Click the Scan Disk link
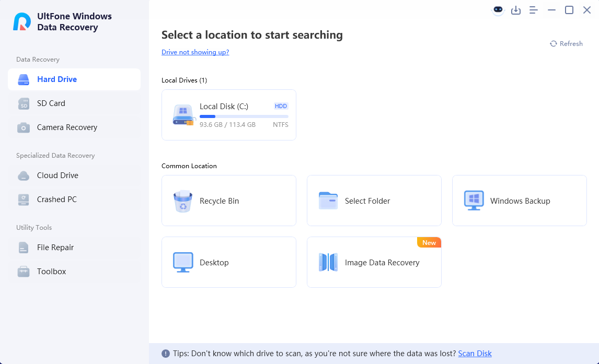This screenshot has height=364, width=599. coord(475,354)
